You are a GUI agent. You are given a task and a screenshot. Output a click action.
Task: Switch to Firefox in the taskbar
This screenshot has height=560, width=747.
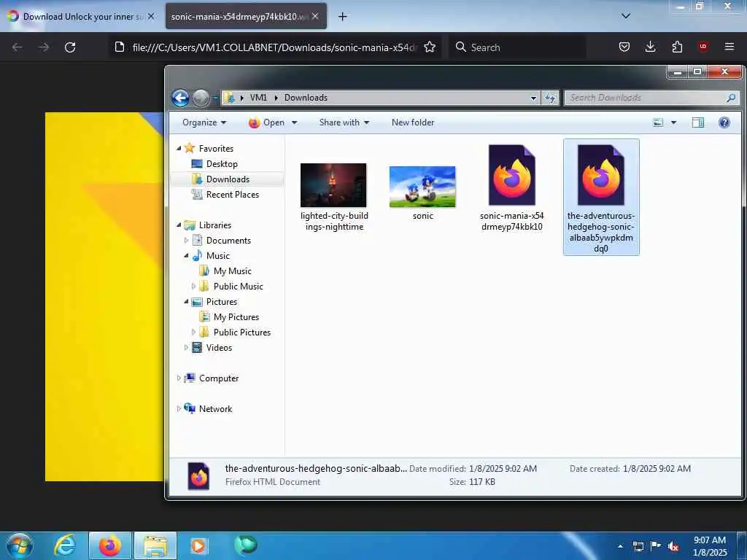click(109, 545)
